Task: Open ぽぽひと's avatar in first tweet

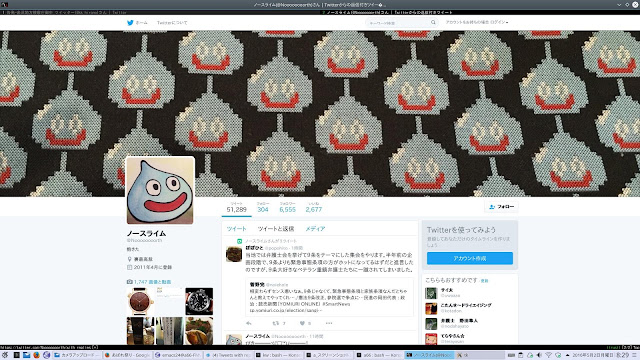Action: pyautogui.click(x=234, y=254)
